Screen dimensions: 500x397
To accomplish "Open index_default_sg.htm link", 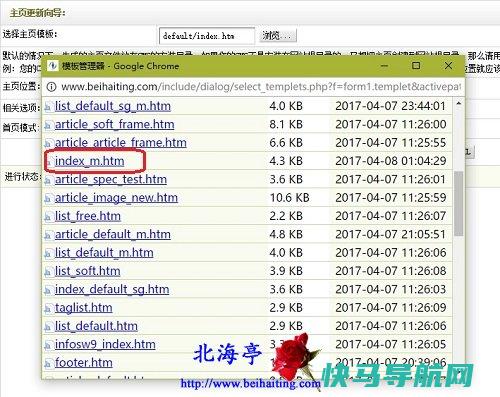I will (x=112, y=290).
